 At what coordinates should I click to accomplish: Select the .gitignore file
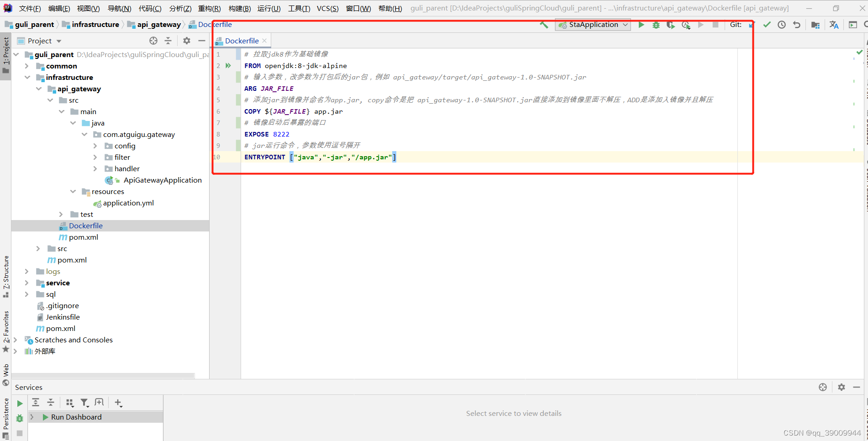[x=62, y=306]
